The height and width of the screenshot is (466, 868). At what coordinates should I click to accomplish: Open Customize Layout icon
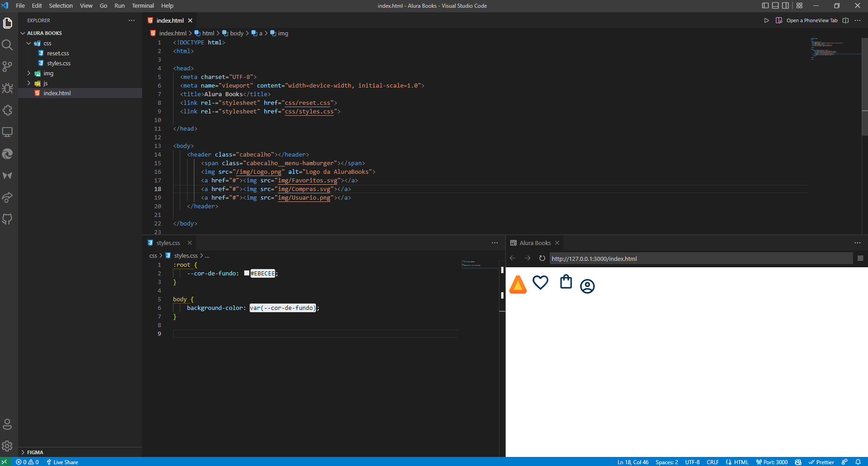(x=799, y=5)
